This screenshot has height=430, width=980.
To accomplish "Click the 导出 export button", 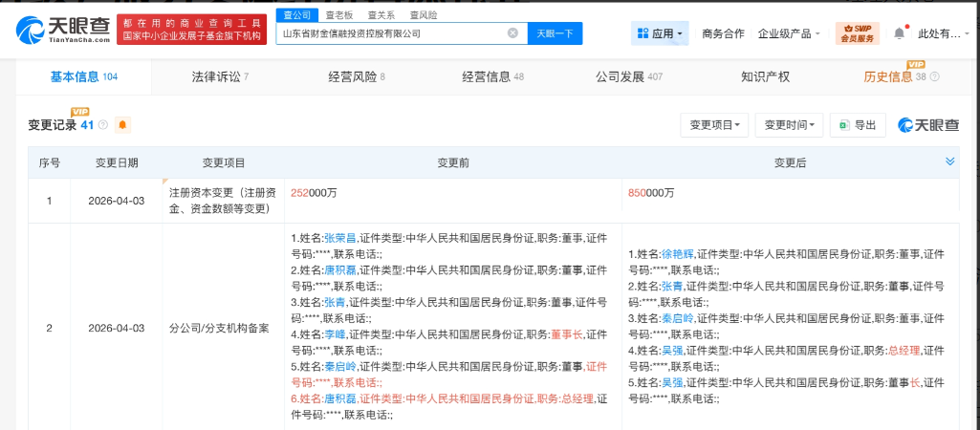I will click(x=858, y=125).
